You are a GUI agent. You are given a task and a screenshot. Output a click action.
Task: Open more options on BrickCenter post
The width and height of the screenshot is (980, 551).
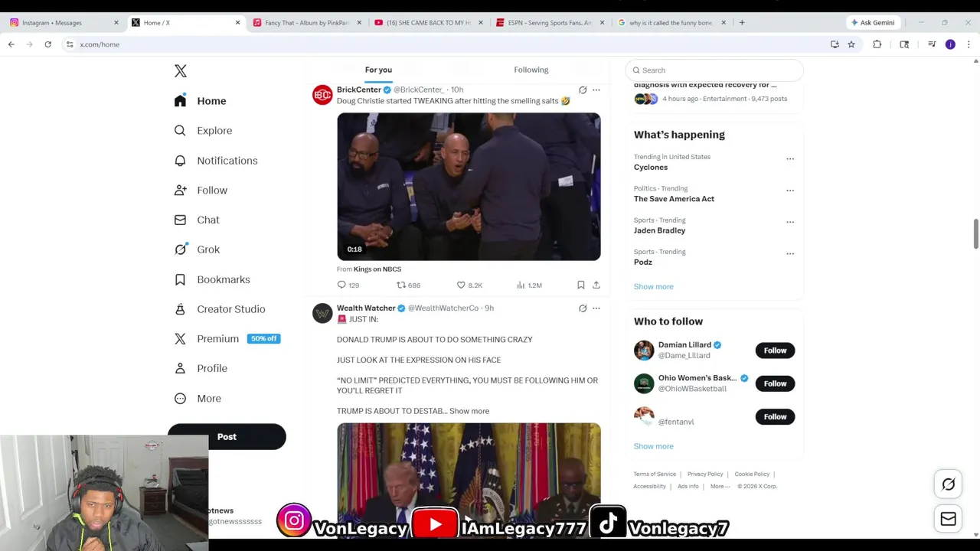(596, 90)
